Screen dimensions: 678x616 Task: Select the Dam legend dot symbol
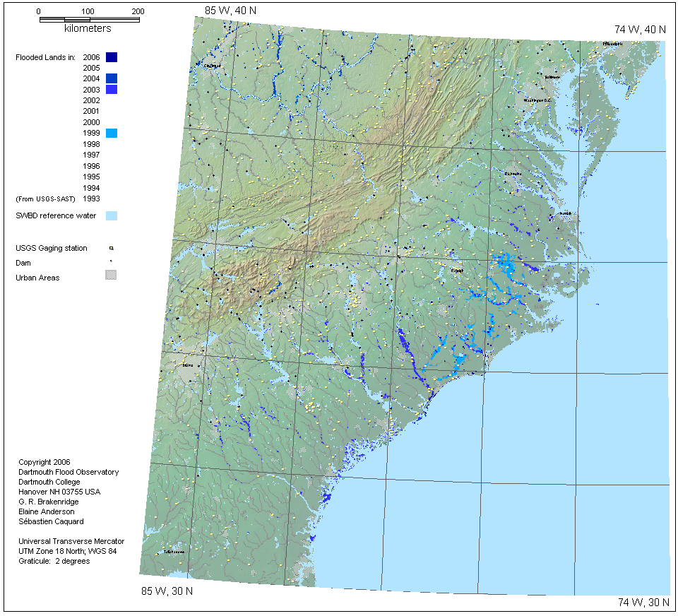(x=111, y=262)
